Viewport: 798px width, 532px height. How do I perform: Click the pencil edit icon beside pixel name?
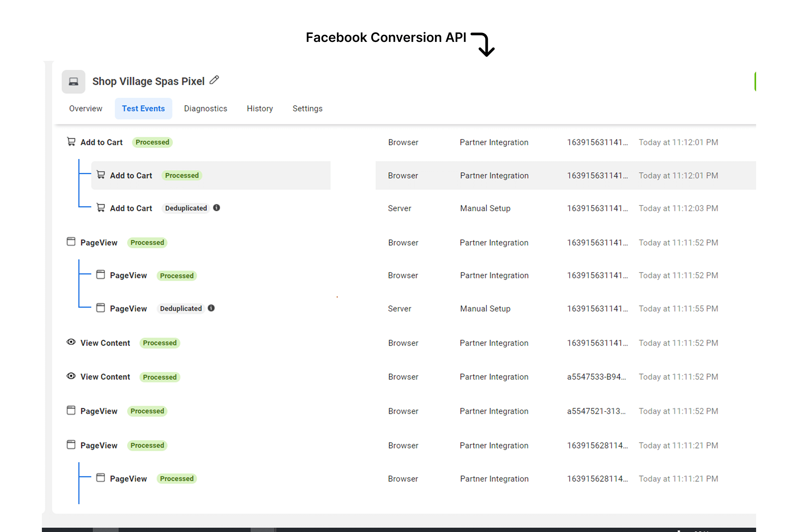214,80
